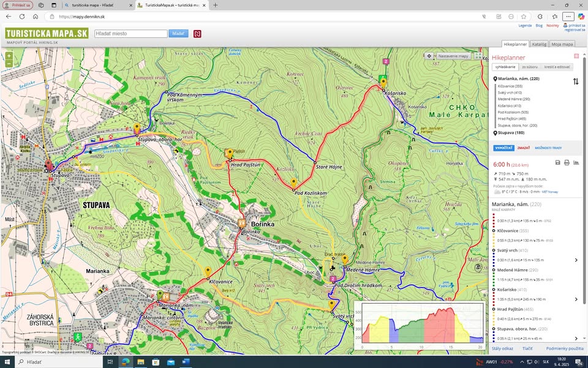Click the yellow waypoint pin at Svätý vrch
Screen dimensions: 588x368
[331, 305]
